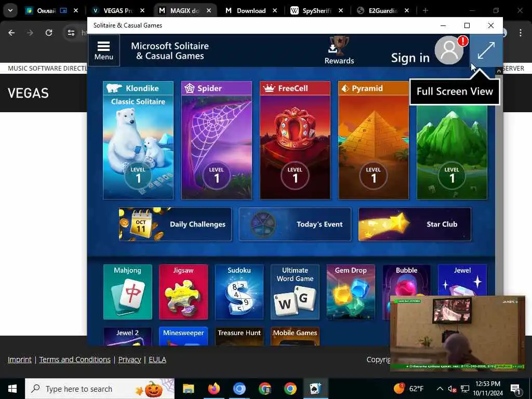Open the Mobile Games tile
The image size is (532, 399).
[295, 336]
